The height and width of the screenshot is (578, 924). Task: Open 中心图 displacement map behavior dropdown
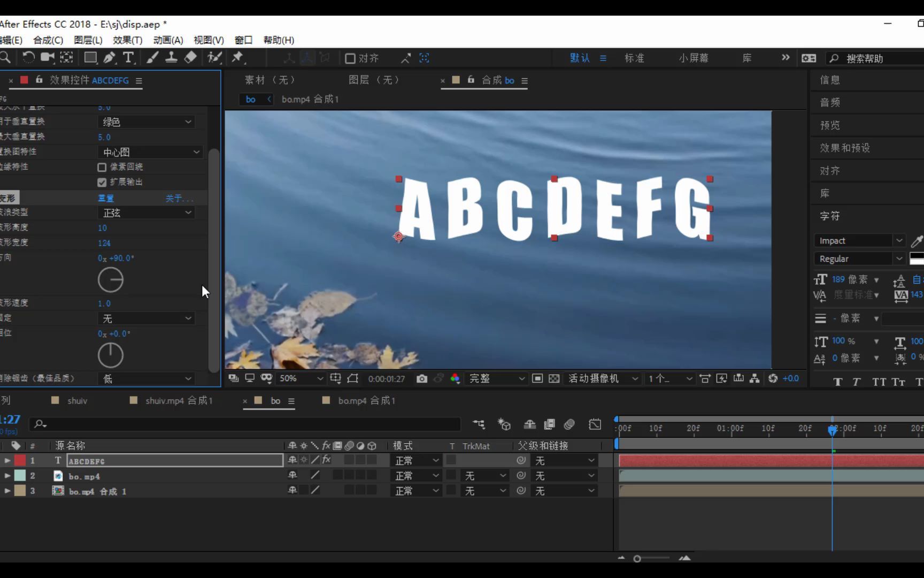pyautogui.click(x=150, y=152)
